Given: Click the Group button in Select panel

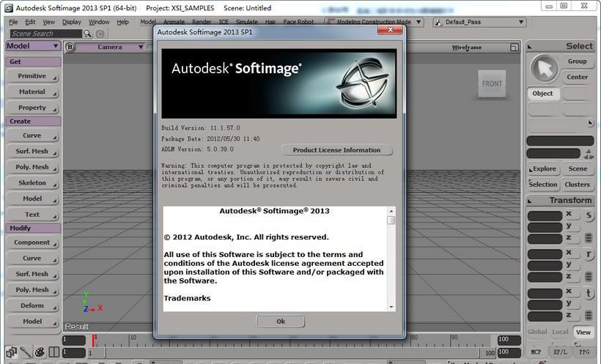Looking at the screenshot, I should coord(577,62).
